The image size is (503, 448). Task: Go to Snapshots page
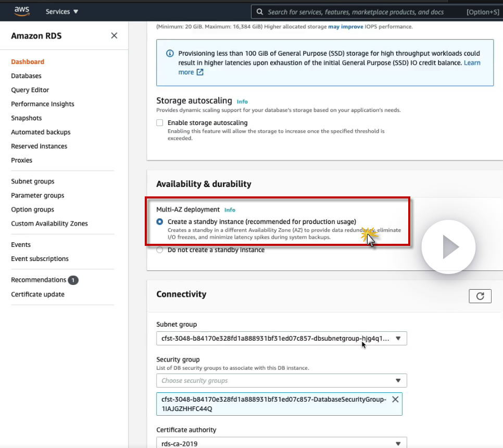[27, 118]
